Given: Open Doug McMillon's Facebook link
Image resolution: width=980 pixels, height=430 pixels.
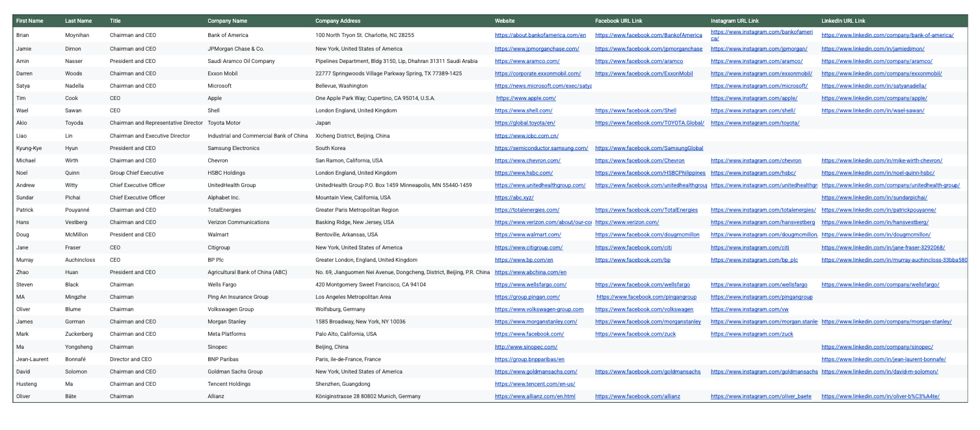Looking at the screenshot, I should (647, 234).
